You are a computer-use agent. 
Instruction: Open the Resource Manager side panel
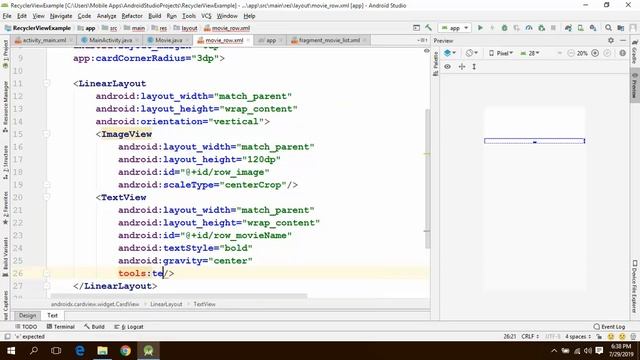point(5,106)
